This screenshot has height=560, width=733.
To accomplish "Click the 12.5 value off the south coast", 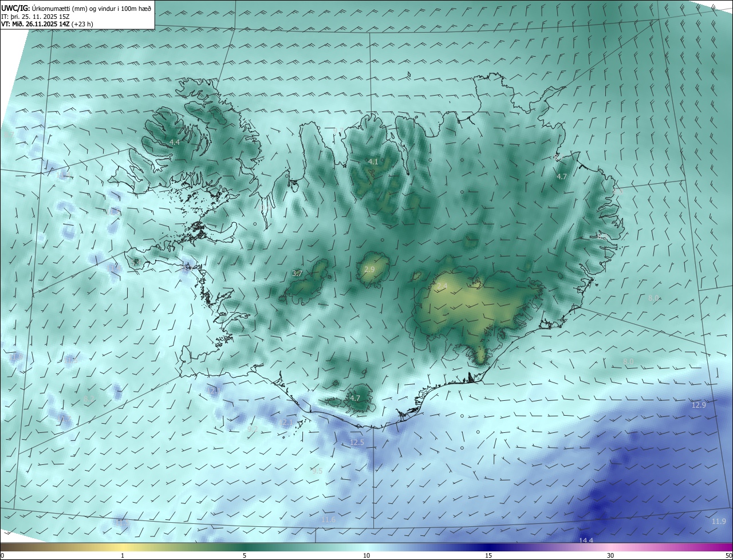I will 357,442.
